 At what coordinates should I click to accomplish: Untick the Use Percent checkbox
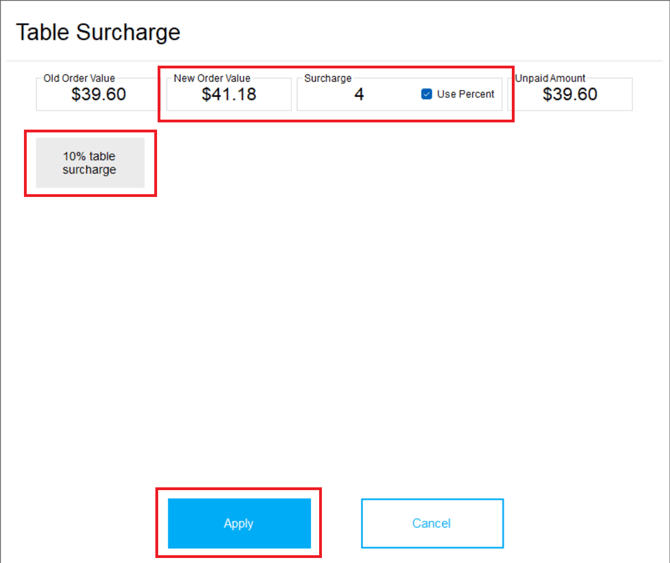pyautogui.click(x=426, y=94)
